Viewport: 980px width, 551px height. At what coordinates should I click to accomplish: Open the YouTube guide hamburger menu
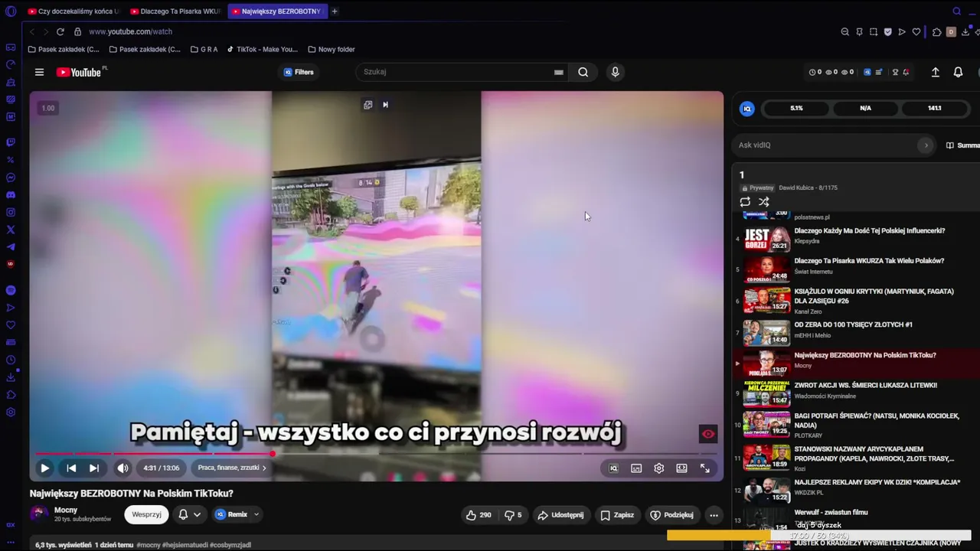39,72
